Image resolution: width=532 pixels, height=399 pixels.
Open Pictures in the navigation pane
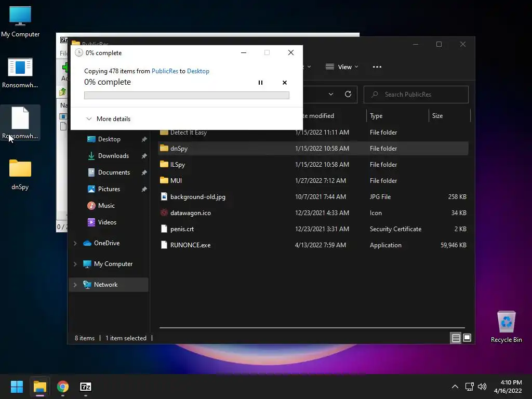pos(109,189)
